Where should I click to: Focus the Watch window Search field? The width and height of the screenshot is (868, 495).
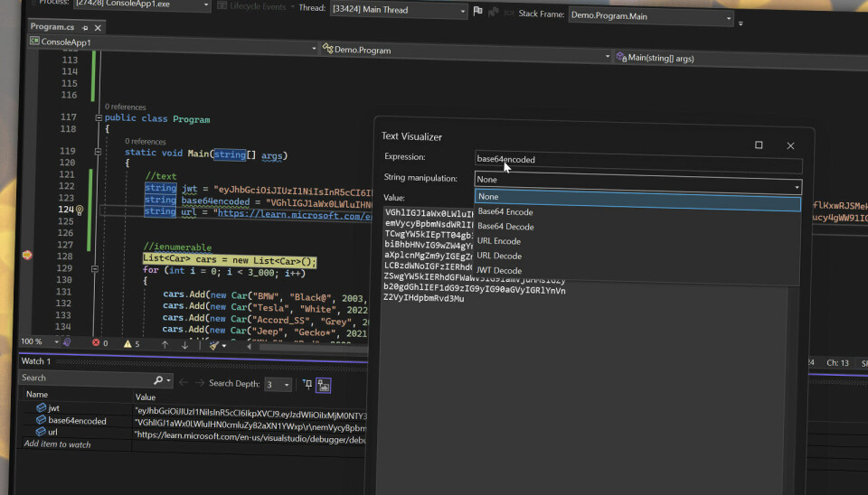coord(86,378)
